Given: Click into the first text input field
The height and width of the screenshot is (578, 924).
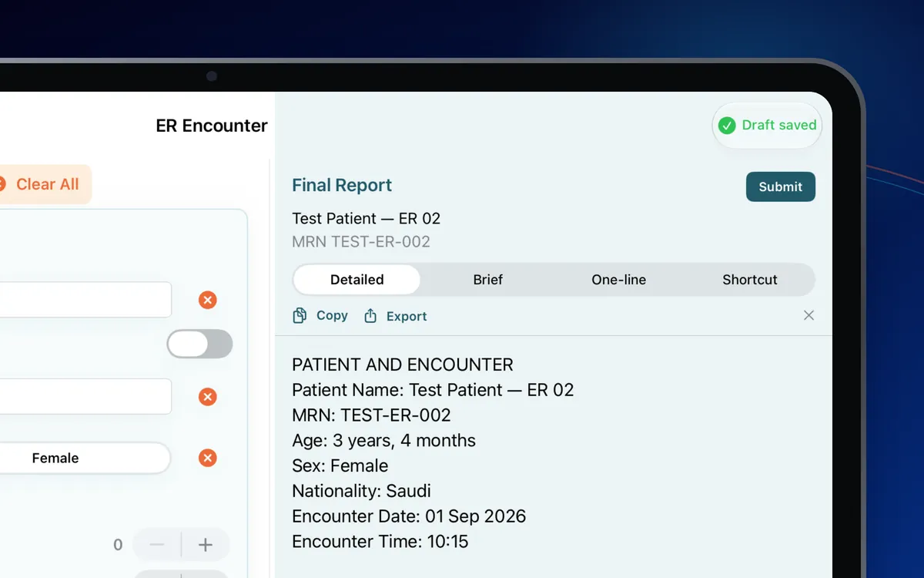Looking at the screenshot, I should 85,300.
